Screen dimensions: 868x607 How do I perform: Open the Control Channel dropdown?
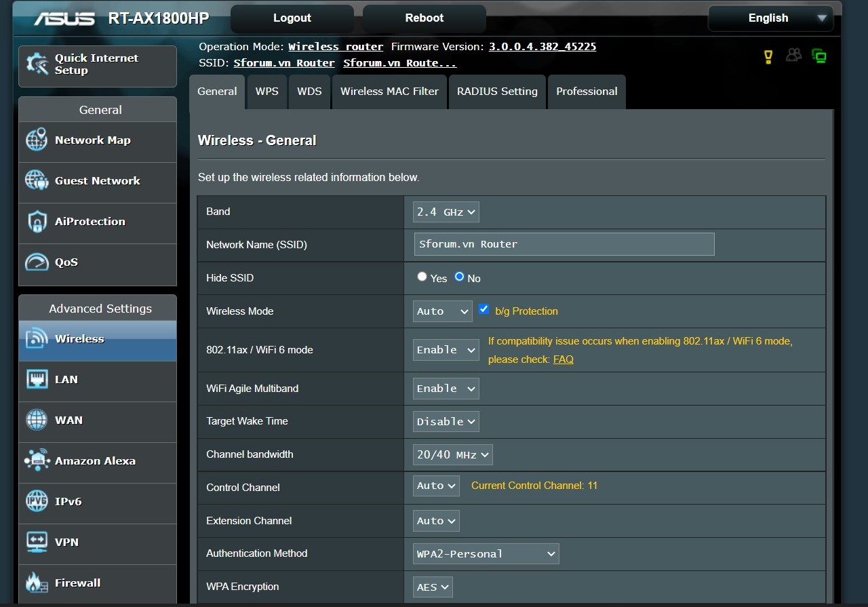(436, 486)
